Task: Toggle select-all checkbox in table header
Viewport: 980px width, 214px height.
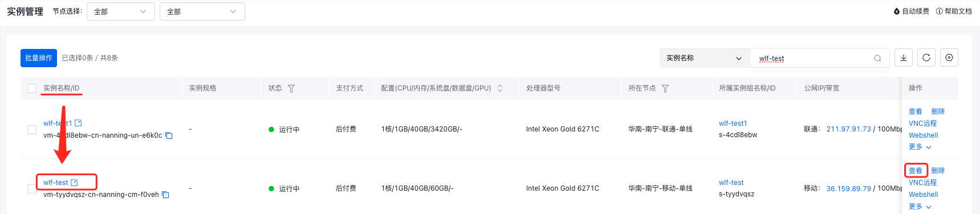Action: pyautogui.click(x=32, y=88)
